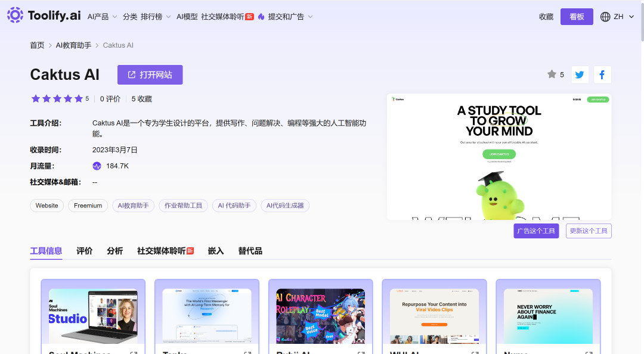This screenshot has width=644, height=354.
Task: Click the 更新这个工具 button
Action: (589, 231)
